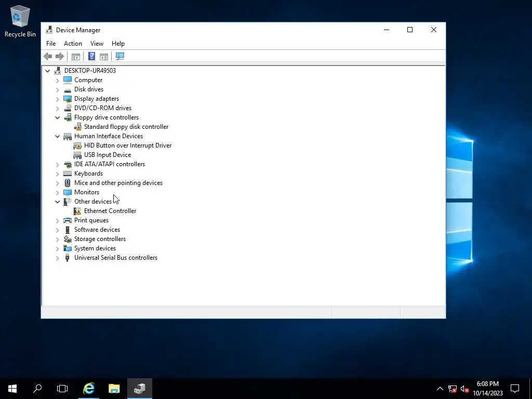Expand the System devices category
This screenshot has height=399, width=532.
click(x=57, y=249)
